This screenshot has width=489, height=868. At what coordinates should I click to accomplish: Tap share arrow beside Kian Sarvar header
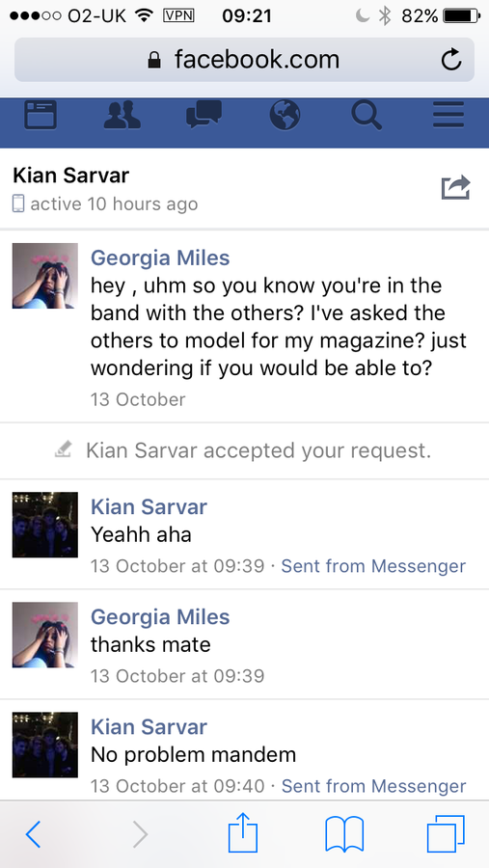point(456,187)
